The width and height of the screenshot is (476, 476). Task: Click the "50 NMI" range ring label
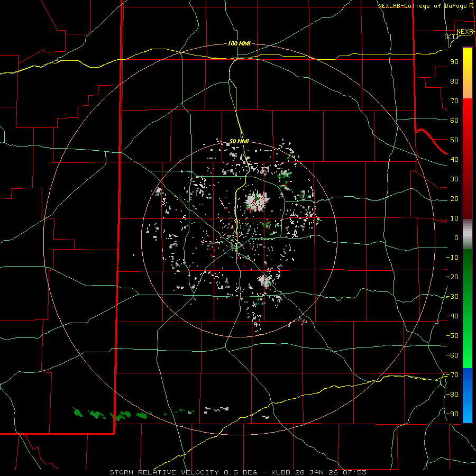click(239, 141)
